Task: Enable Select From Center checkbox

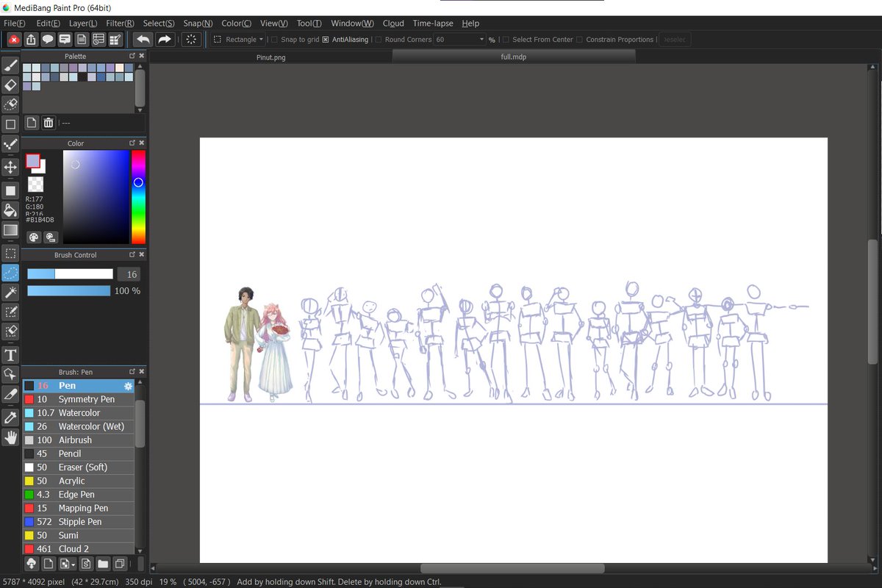Action: 506,40
